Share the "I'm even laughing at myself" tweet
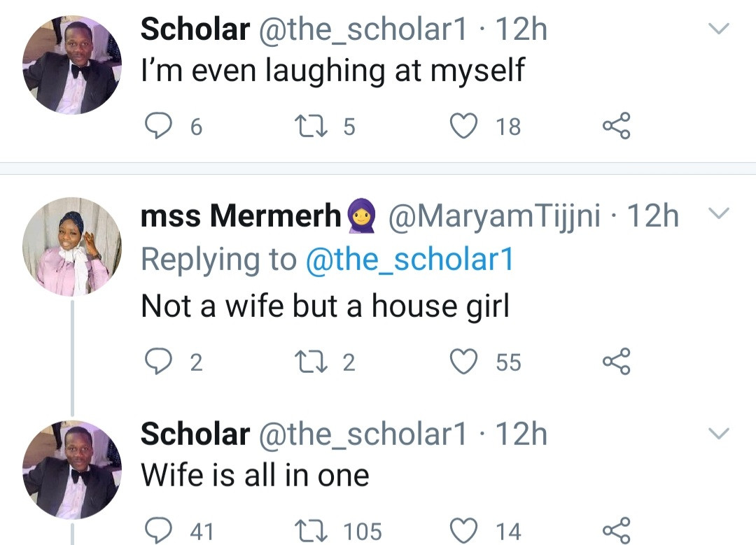Image resolution: width=756 pixels, height=545 pixels. point(617,126)
